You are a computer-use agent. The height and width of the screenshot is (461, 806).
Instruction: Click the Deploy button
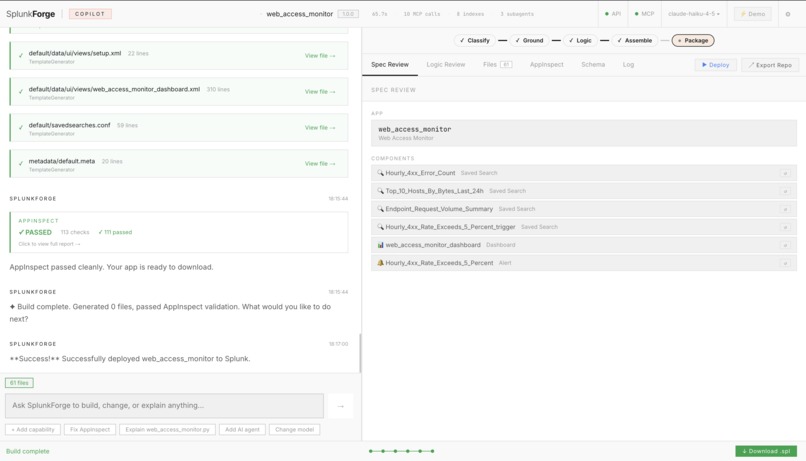716,65
